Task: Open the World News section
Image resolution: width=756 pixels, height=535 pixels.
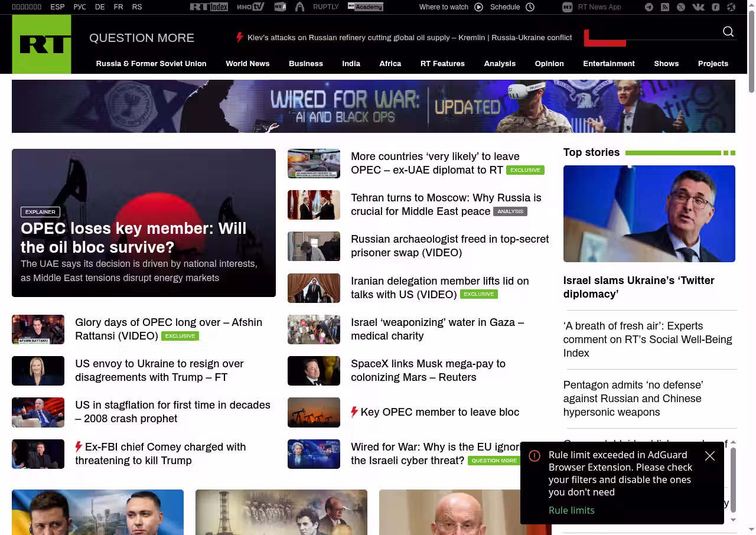Action: tap(247, 64)
